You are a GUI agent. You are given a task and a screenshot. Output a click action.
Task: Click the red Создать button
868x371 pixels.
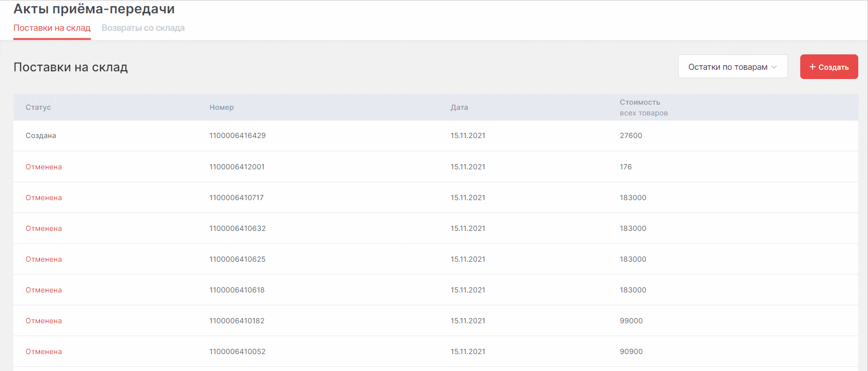coord(829,67)
